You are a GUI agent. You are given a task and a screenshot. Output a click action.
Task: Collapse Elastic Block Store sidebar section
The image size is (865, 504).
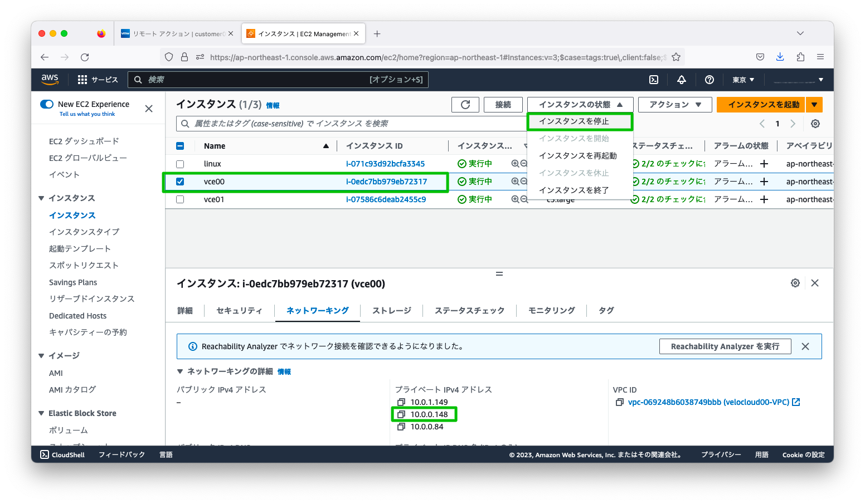41,413
